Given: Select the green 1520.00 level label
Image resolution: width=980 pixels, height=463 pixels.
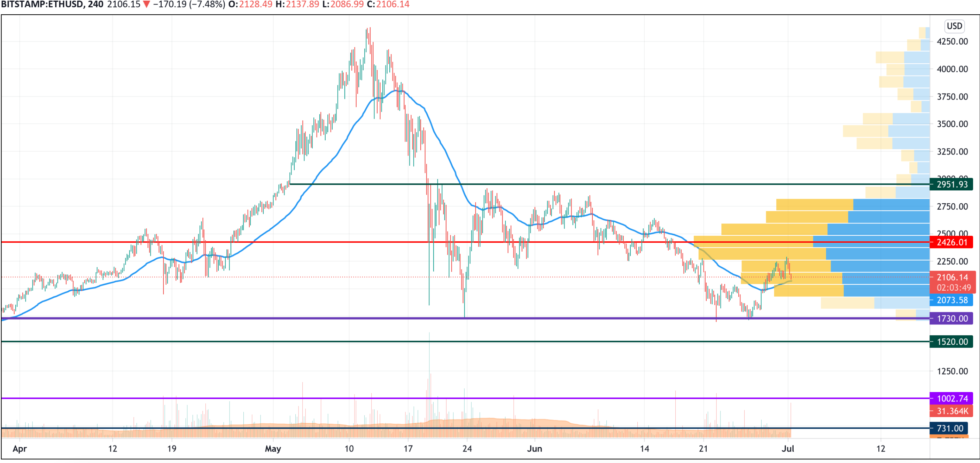Looking at the screenshot, I should (x=951, y=342).
